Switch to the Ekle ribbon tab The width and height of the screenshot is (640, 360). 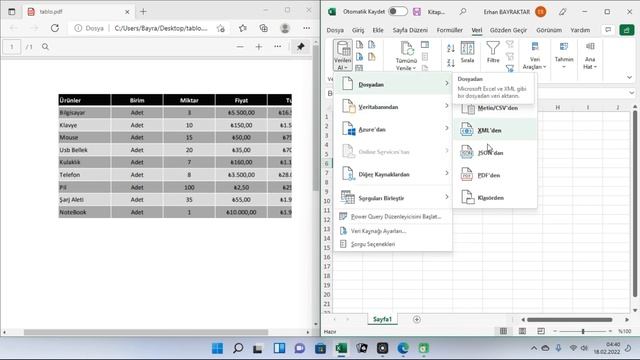378,30
